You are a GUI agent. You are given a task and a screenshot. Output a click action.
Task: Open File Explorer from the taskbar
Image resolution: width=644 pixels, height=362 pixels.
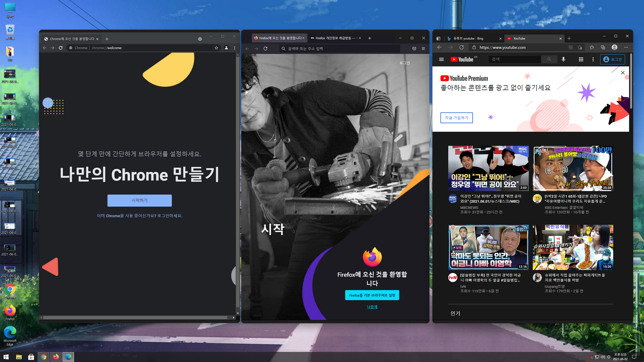tap(19, 357)
